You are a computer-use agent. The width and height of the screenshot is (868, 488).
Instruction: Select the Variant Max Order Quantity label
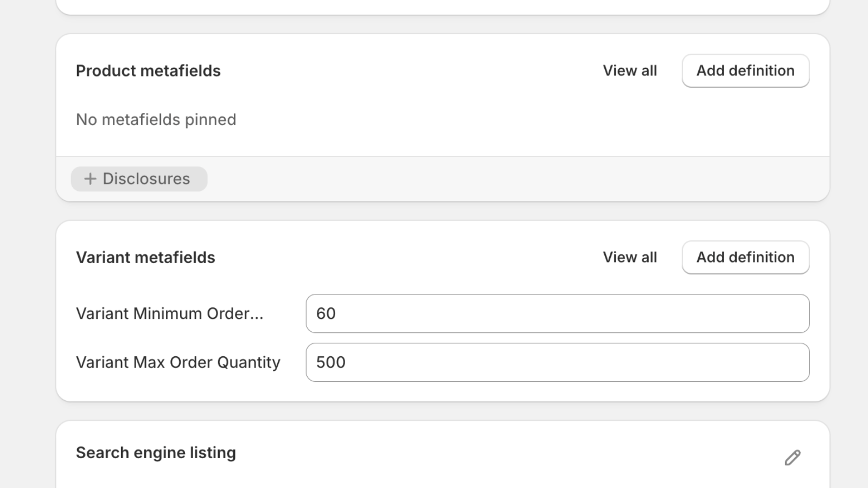(178, 362)
